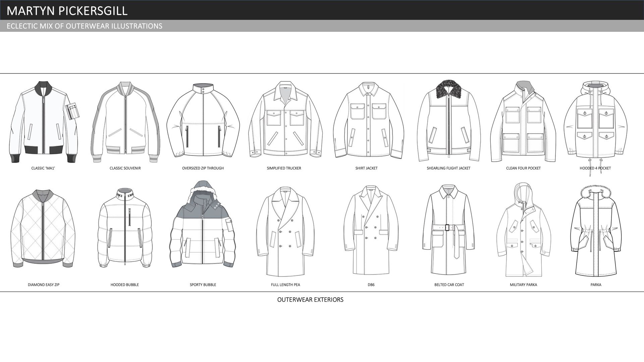Click the Eclectic Mix of Outerwear Illustrations subtitle
Viewport: 644px width, 362px height.
point(85,26)
